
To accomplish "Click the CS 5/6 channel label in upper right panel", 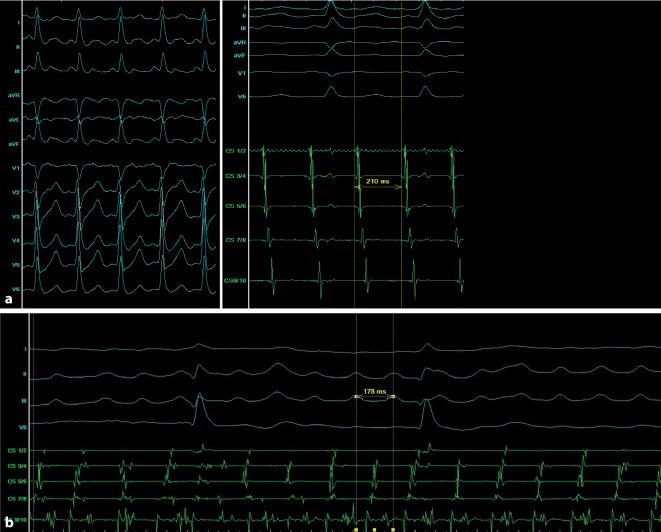I will tap(238, 206).
